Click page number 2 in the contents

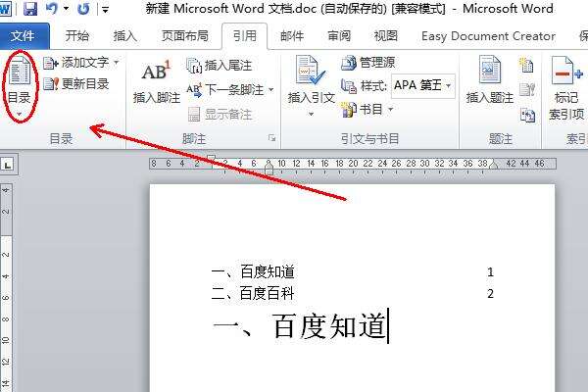[x=490, y=294]
